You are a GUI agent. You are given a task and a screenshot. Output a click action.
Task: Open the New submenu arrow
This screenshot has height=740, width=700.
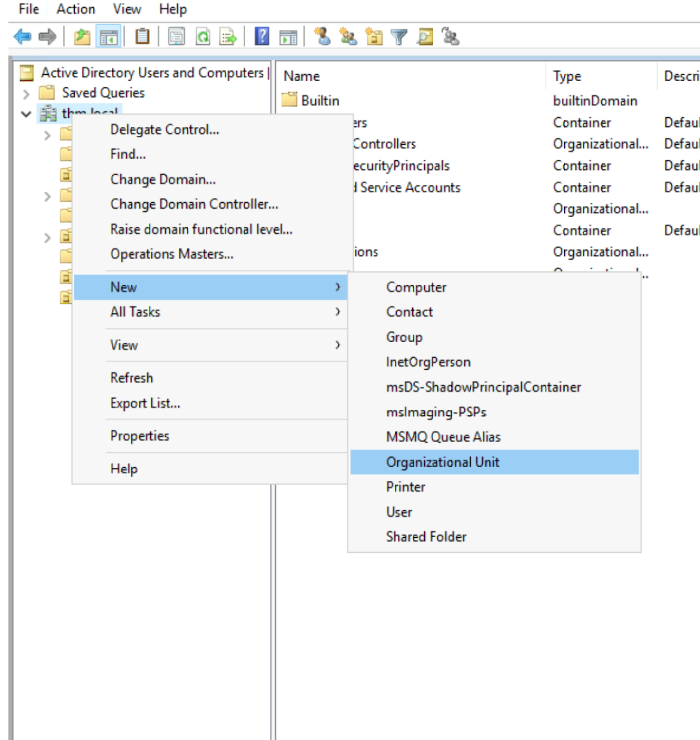coord(337,287)
